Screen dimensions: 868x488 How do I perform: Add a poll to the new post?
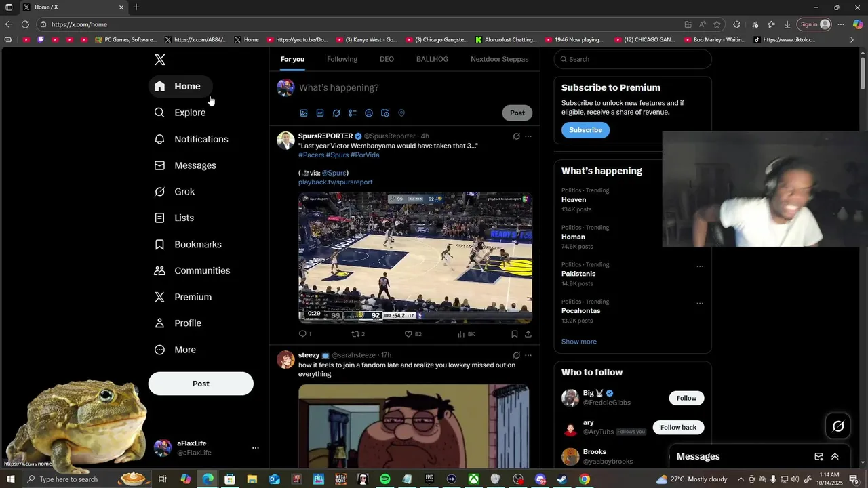(x=353, y=113)
